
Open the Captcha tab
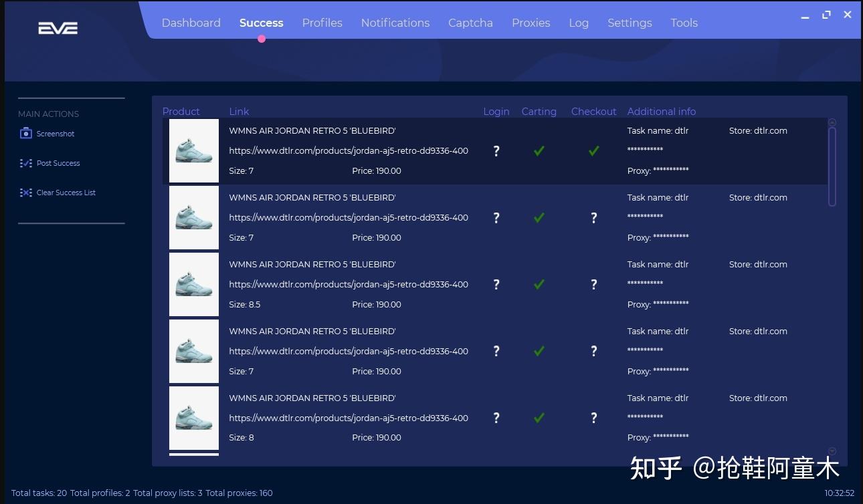(x=470, y=23)
